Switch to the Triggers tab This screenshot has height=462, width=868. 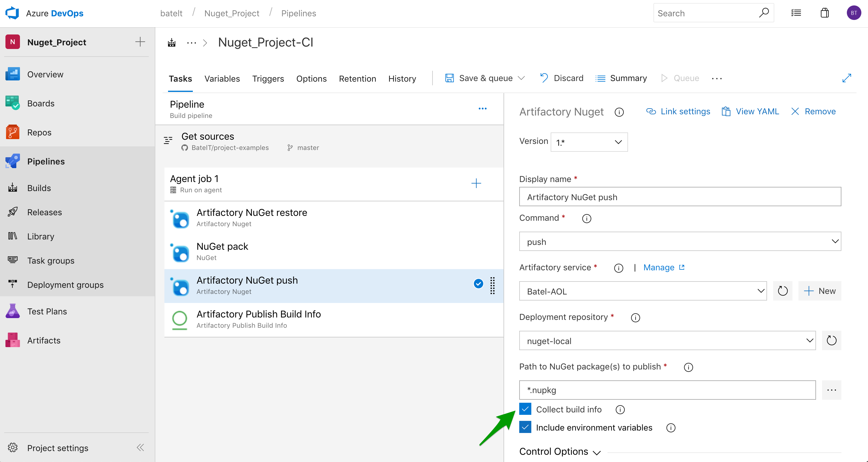pos(268,79)
